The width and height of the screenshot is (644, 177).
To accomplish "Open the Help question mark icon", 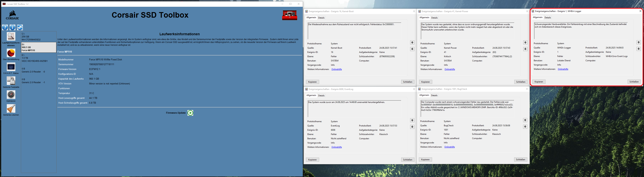I will point(5,27).
